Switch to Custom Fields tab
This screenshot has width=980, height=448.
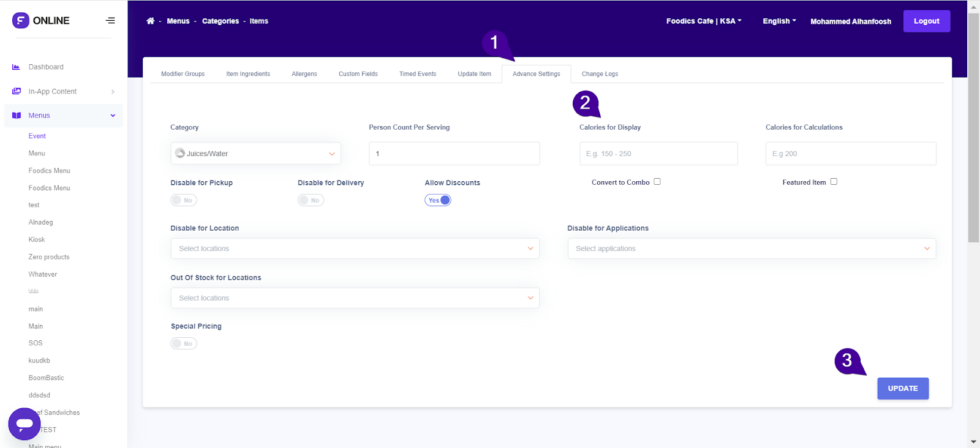click(358, 74)
